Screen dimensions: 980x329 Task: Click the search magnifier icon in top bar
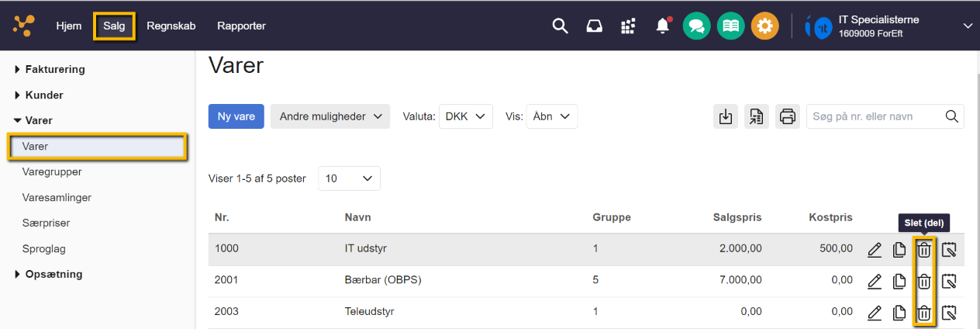pos(560,26)
